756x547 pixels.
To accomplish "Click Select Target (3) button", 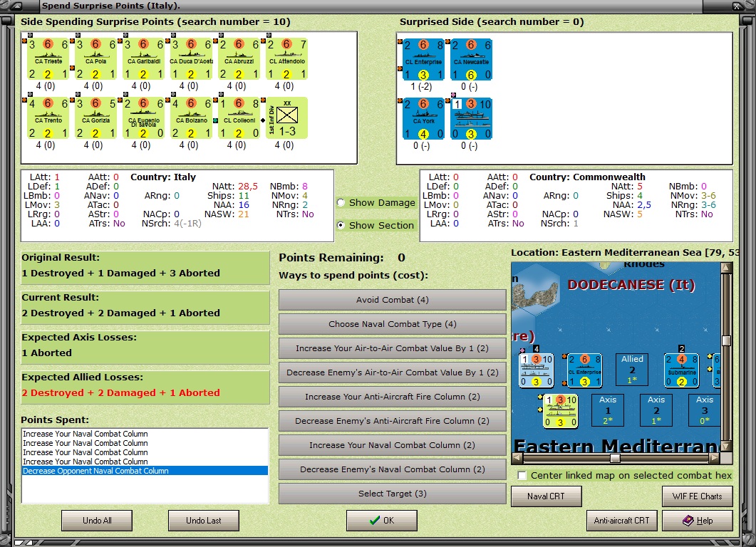I will click(x=393, y=494).
